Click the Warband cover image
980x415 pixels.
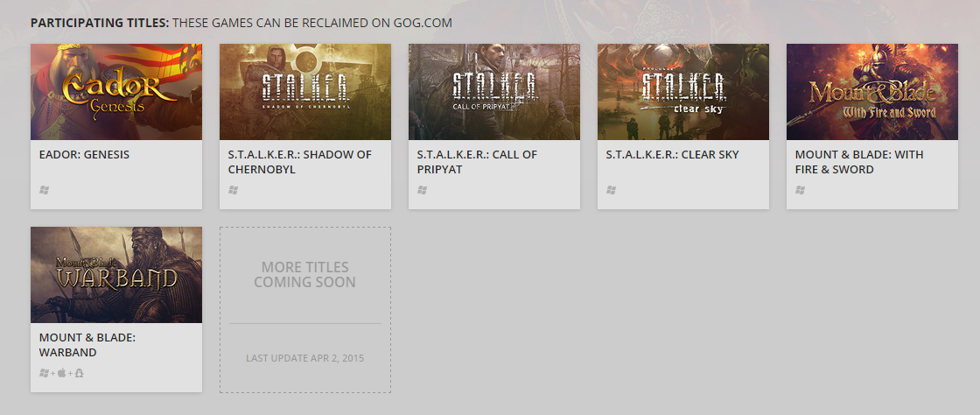click(x=116, y=275)
